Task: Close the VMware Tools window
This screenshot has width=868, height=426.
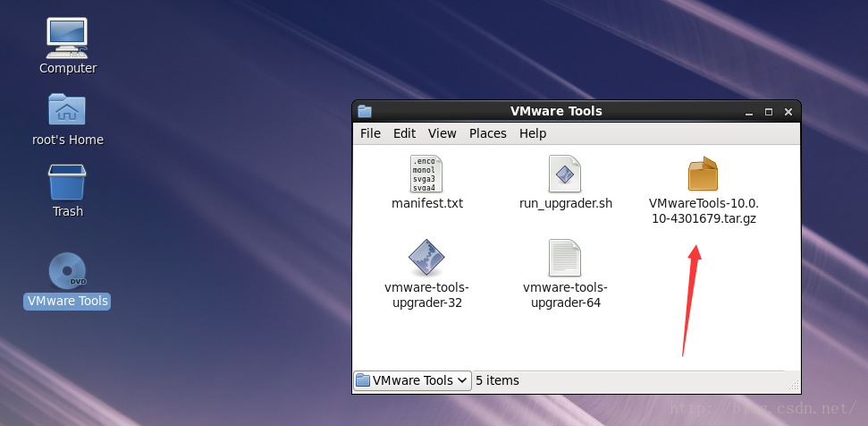Action: [x=788, y=112]
